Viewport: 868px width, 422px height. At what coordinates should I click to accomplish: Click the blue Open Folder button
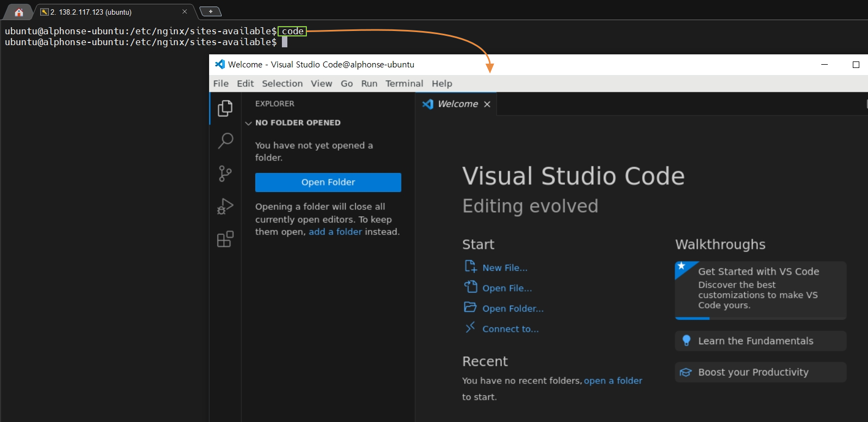(x=328, y=182)
